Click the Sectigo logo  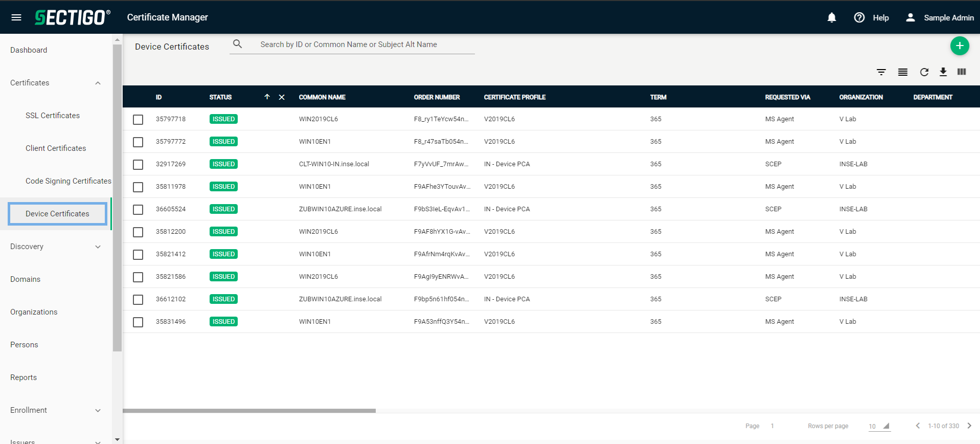tap(72, 17)
